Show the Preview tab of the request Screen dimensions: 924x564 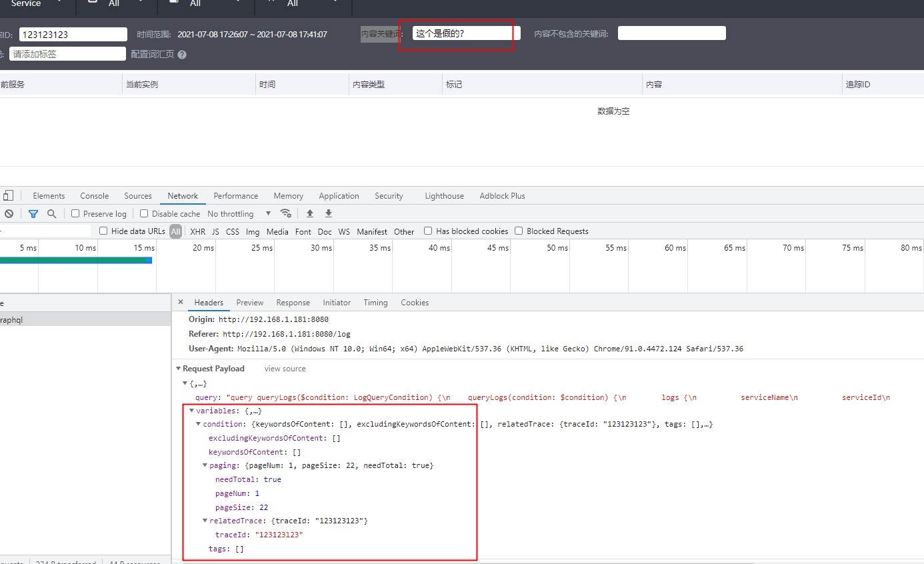[x=250, y=303]
